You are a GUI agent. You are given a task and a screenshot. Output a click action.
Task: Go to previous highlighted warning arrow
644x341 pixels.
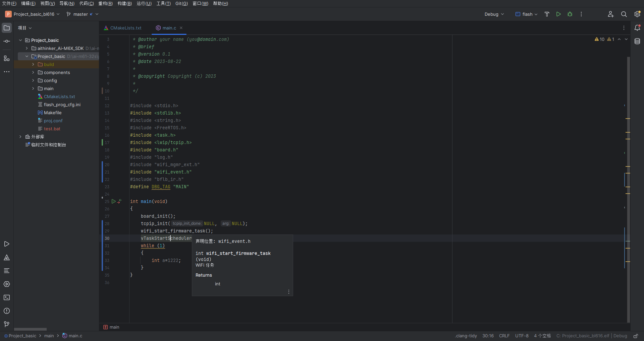coord(619,39)
